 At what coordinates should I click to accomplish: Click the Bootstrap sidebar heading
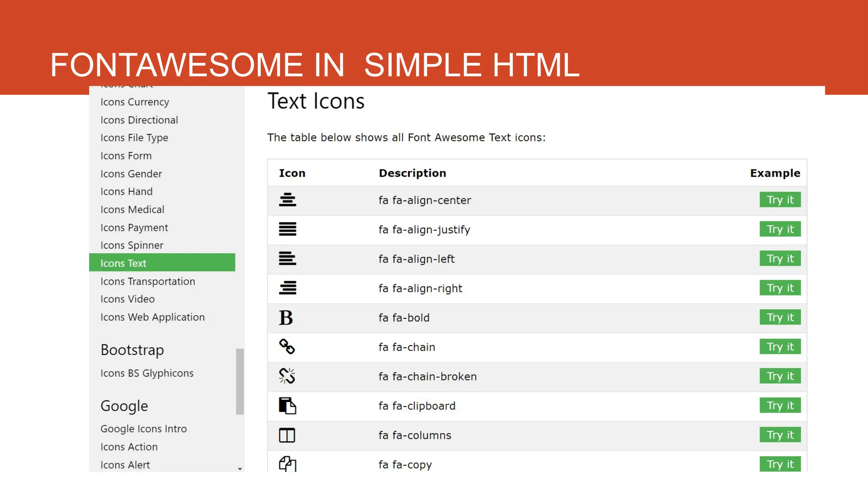132,350
